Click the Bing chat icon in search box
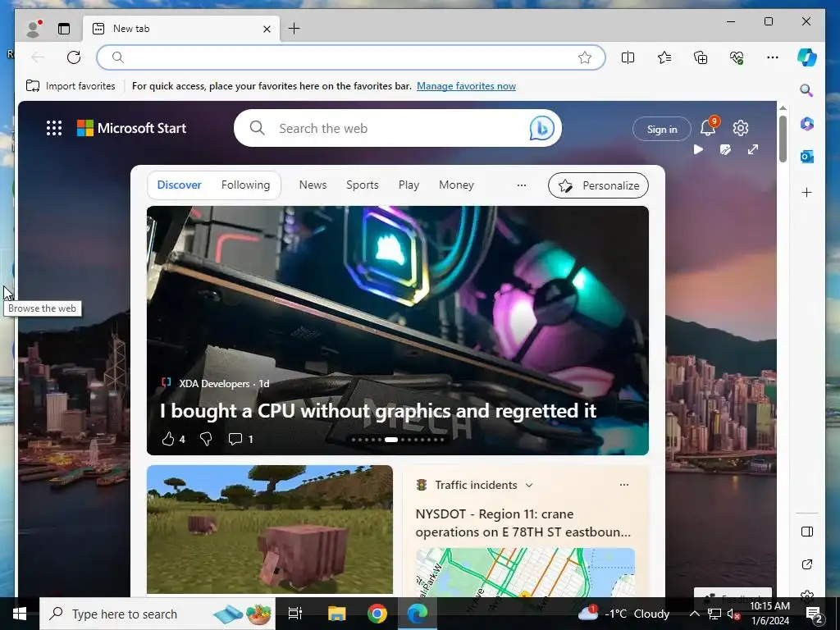 (x=541, y=128)
